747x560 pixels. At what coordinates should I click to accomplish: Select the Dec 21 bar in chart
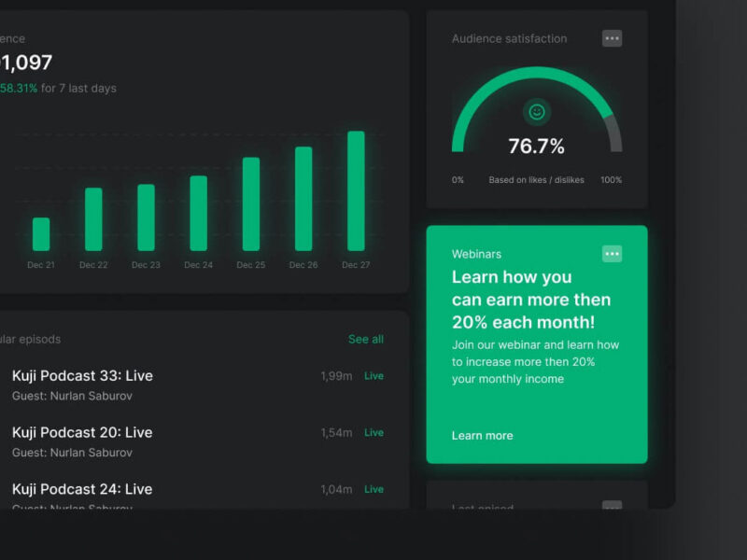coord(41,234)
